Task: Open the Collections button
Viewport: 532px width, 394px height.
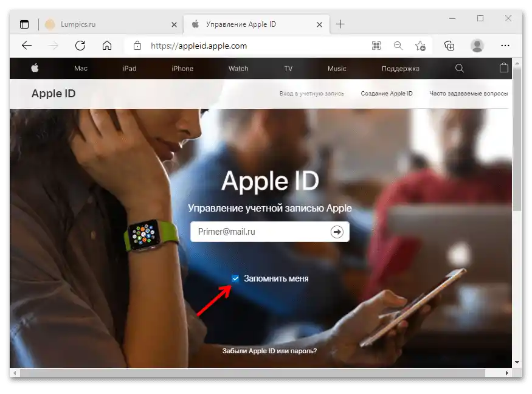Action: point(449,46)
